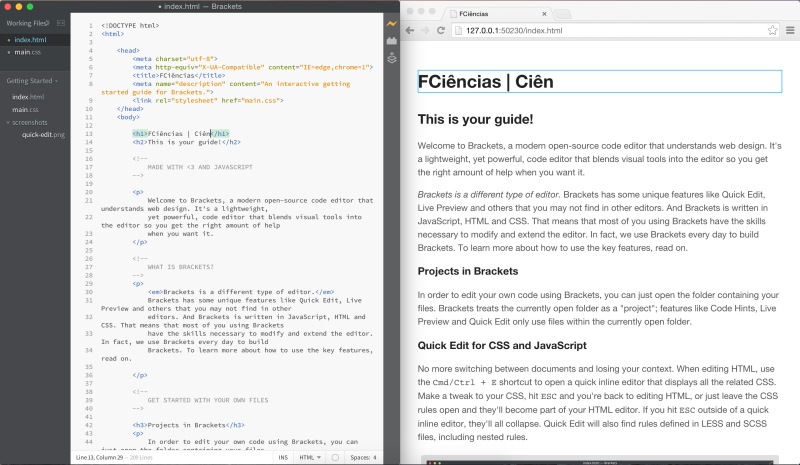
Task: Toggle the Spaces indentation setting
Action: [360, 457]
